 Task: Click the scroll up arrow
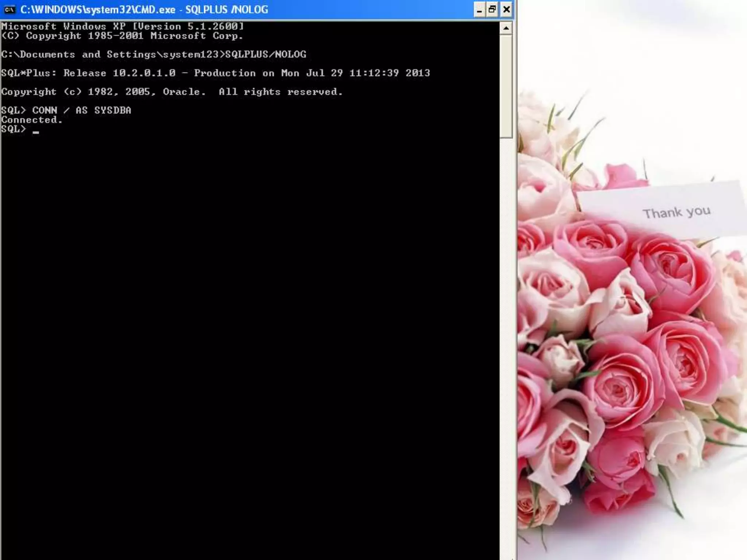coord(506,28)
